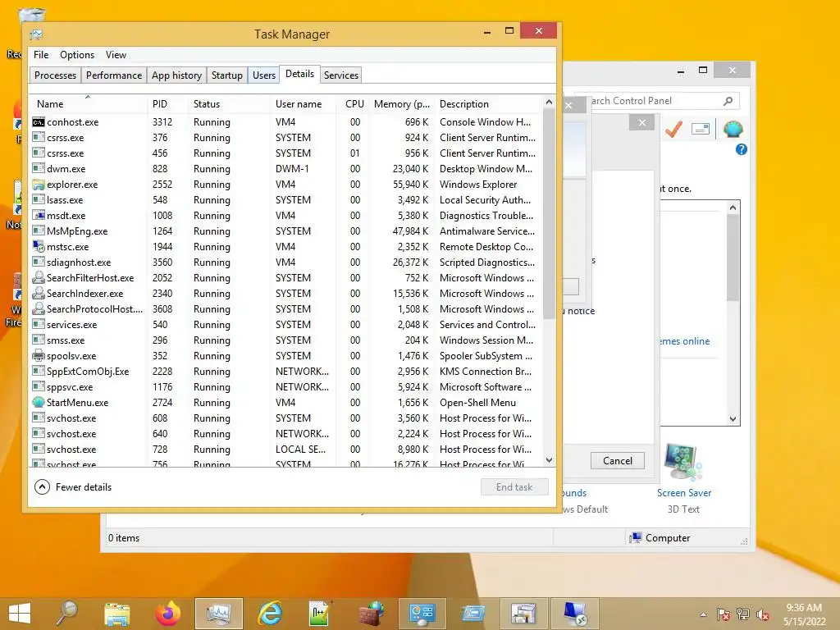Open Notepad++ from the taskbar

coord(320,614)
